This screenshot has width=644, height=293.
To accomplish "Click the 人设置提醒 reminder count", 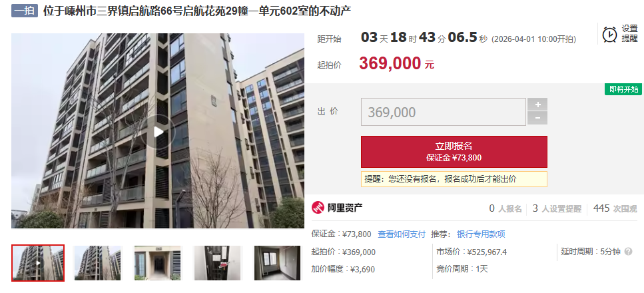I will point(557,208).
